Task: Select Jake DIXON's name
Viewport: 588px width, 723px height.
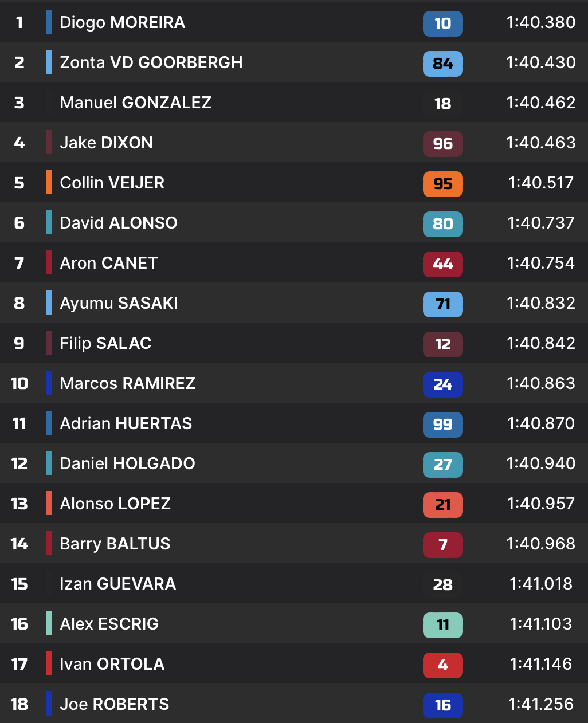Action: pos(107,143)
